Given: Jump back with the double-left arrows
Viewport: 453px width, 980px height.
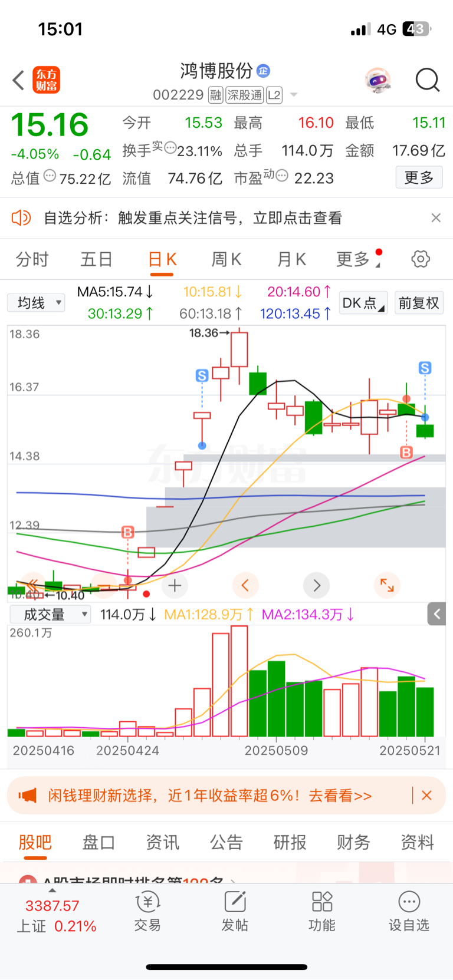Looking at the screenshot, I should click(32, 585).
